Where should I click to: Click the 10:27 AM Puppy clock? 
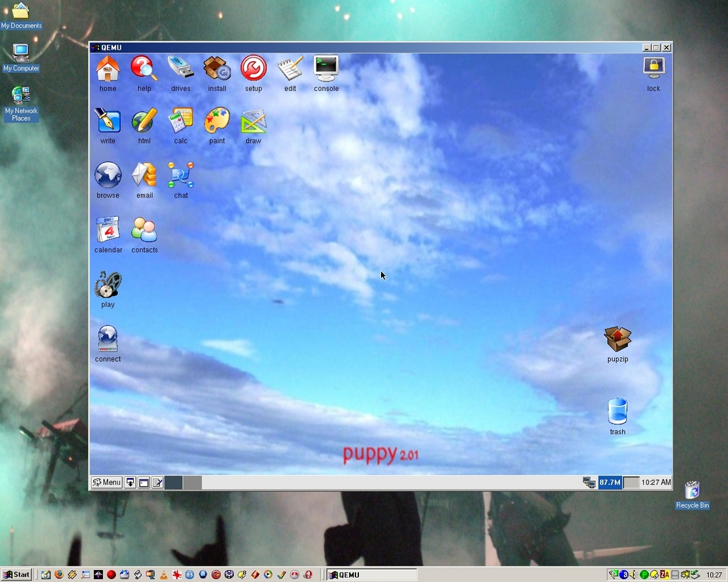pyautogui.click(x=656, y=483)
